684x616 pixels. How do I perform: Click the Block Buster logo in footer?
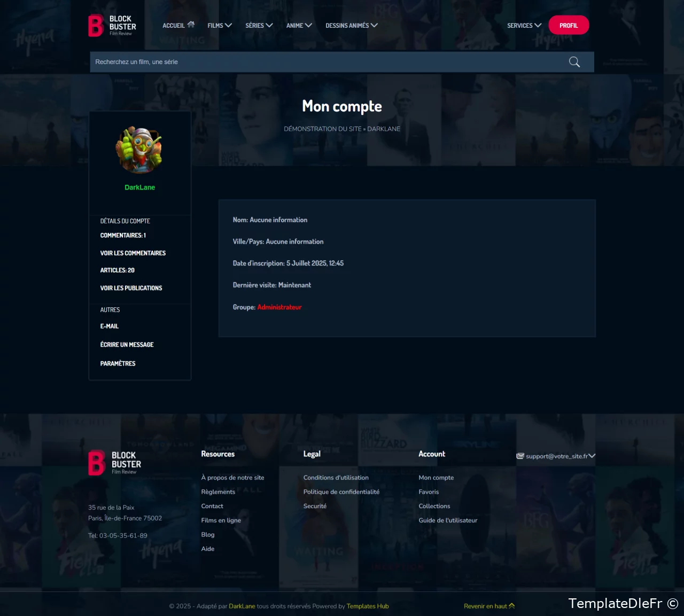click(x=115, y=463)
